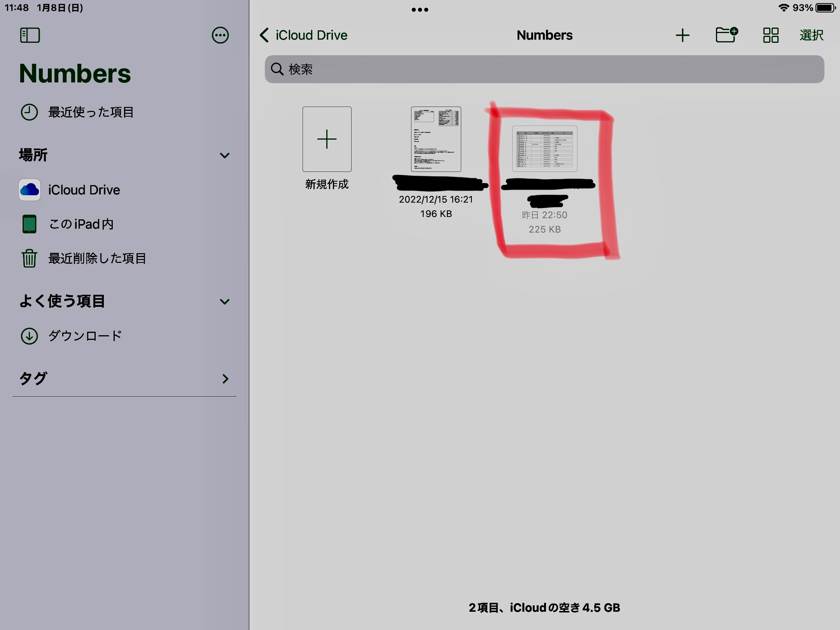Tap the three-dot multitasking control at top
Viewport: 840px width, 630px height.
(x=420, y=10)
